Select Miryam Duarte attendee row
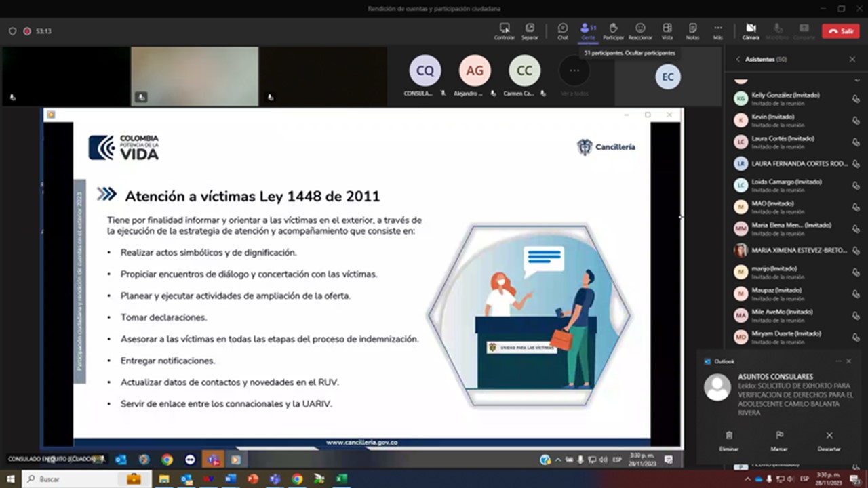 [797, 337]
